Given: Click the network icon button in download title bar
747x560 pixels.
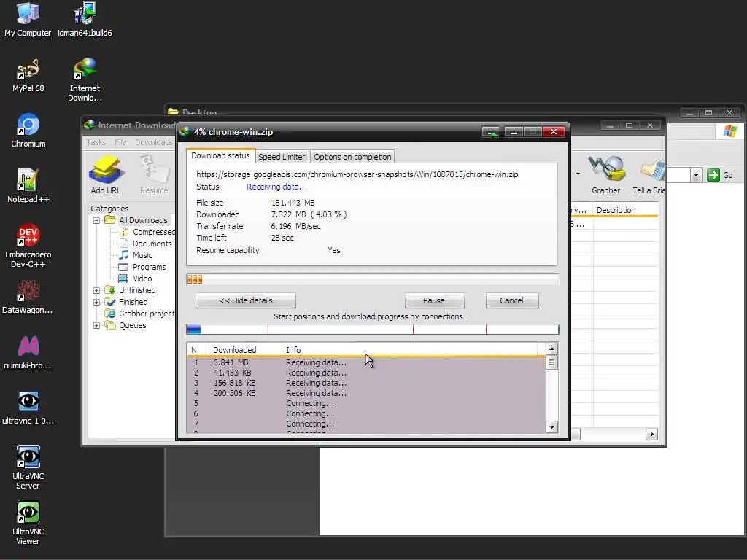Looking at the screenshot, I should coord(491,132).
